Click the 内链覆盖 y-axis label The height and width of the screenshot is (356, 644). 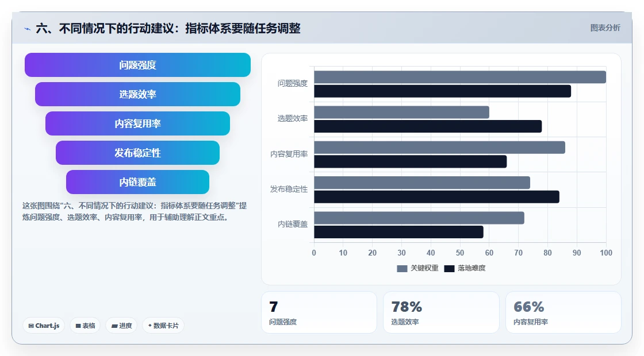(293, 225)
